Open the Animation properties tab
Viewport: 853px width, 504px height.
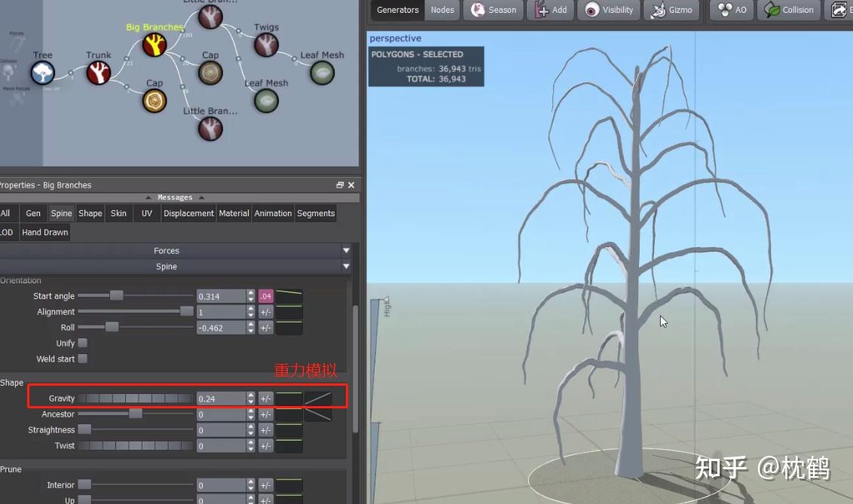coord(273,213)
